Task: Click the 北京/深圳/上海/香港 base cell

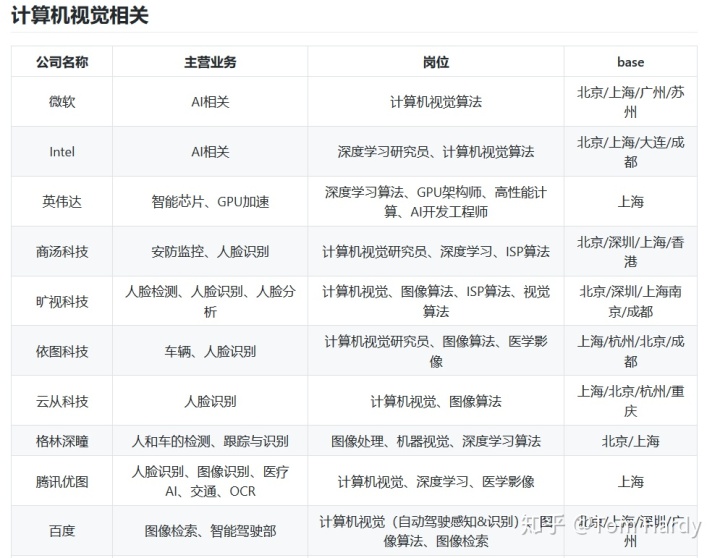Action: [630, 252]
